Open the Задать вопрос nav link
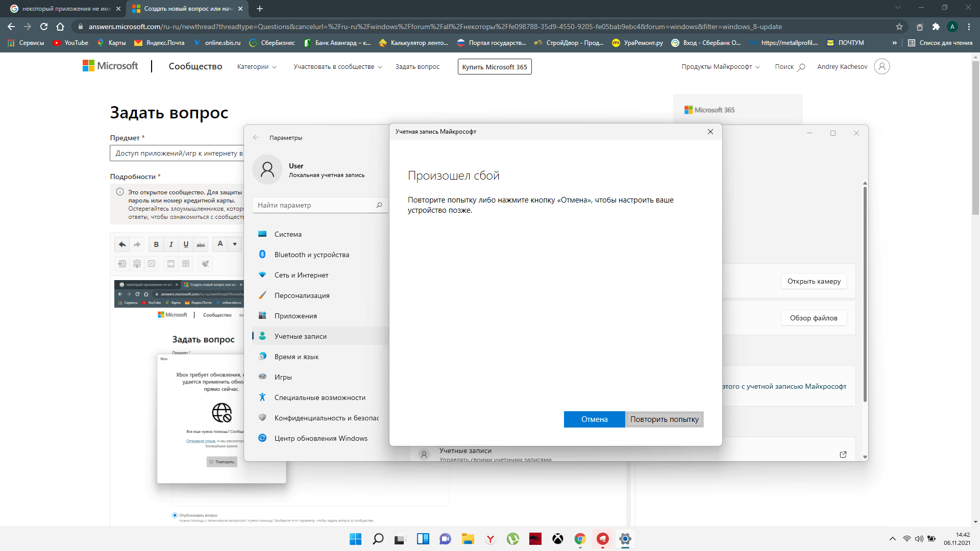The height and width of the screenshot is (551, 980). (417, 67)
